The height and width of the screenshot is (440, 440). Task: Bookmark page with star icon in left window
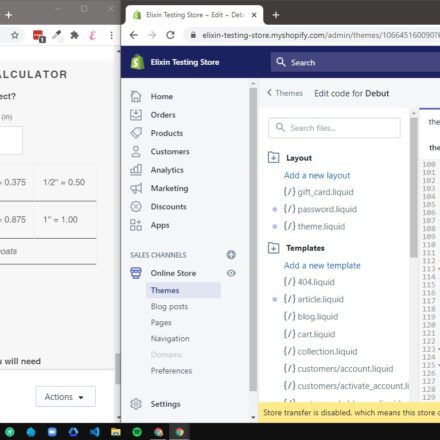click(15, 35)
